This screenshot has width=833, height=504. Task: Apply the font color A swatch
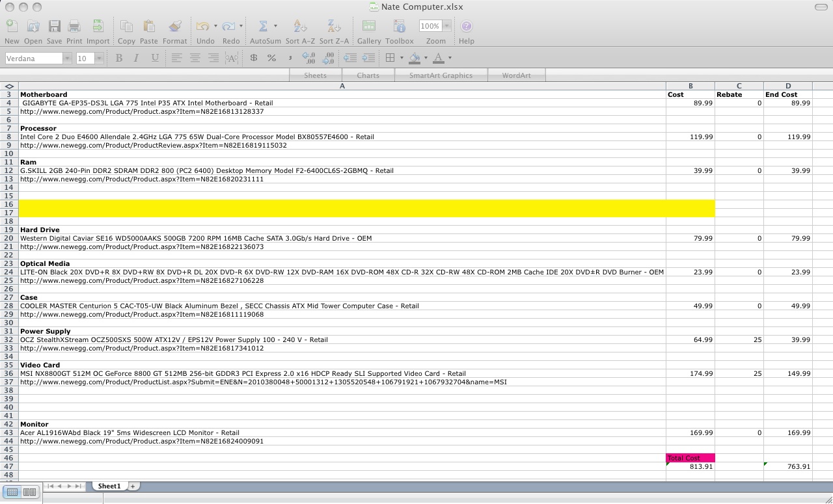[x=439, y=58]
